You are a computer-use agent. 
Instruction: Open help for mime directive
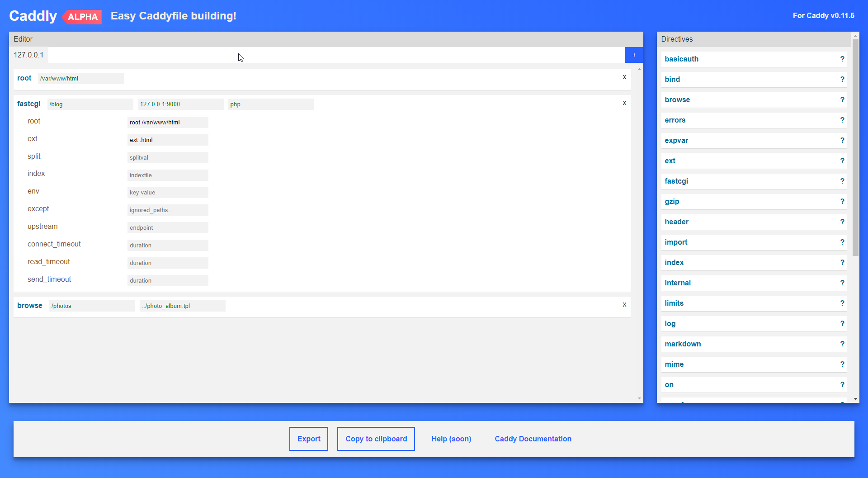(842, 364)
